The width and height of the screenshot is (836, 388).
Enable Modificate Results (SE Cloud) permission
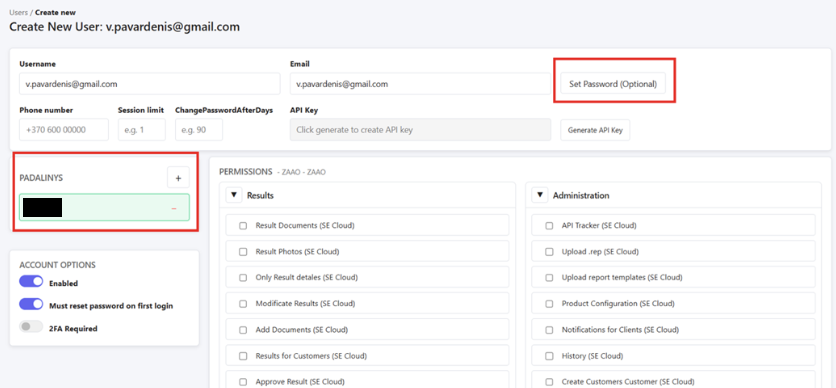(243, 304)
